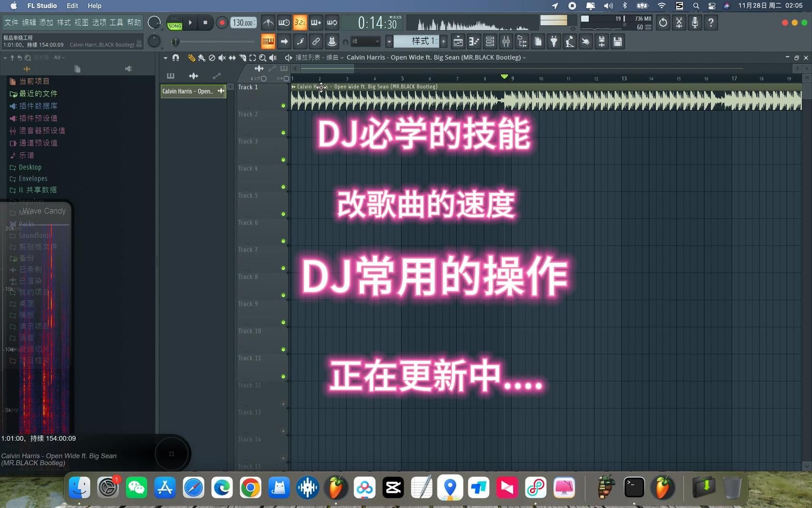812x508 pixels.
Task: Click the song position slider handle
Action: [175, 42]
